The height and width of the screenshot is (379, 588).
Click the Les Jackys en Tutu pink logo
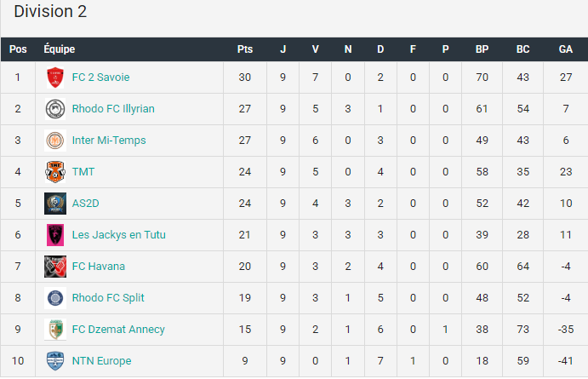coord(55,235)
